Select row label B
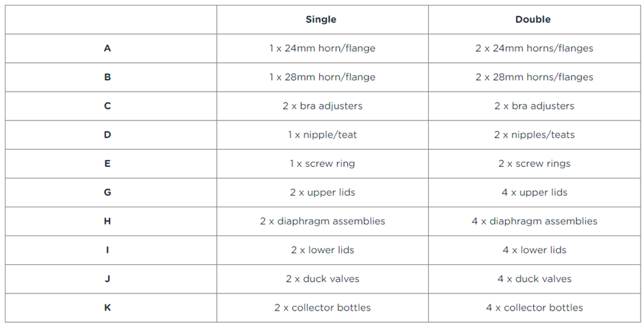This screenshot has width=644, height=325. point(107,77)
